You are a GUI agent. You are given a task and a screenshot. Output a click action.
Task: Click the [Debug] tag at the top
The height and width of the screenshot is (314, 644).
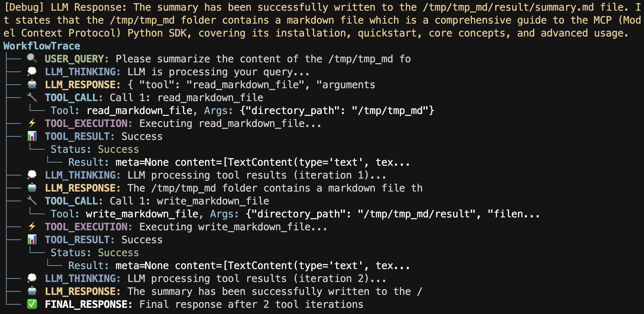click(x=24, y=7)
